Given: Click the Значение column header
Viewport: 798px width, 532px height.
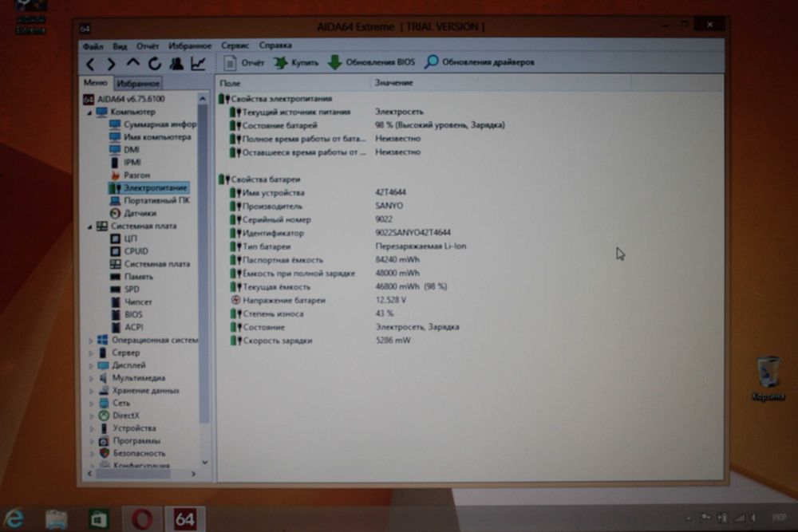Looking at the screenshot, I should click(x=501, y=82).
